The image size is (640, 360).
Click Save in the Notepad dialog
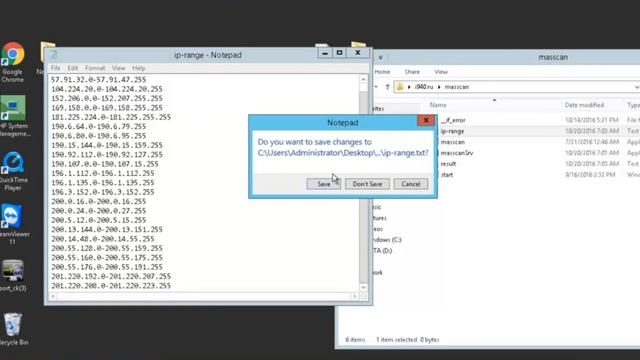(x=324, y=184)
